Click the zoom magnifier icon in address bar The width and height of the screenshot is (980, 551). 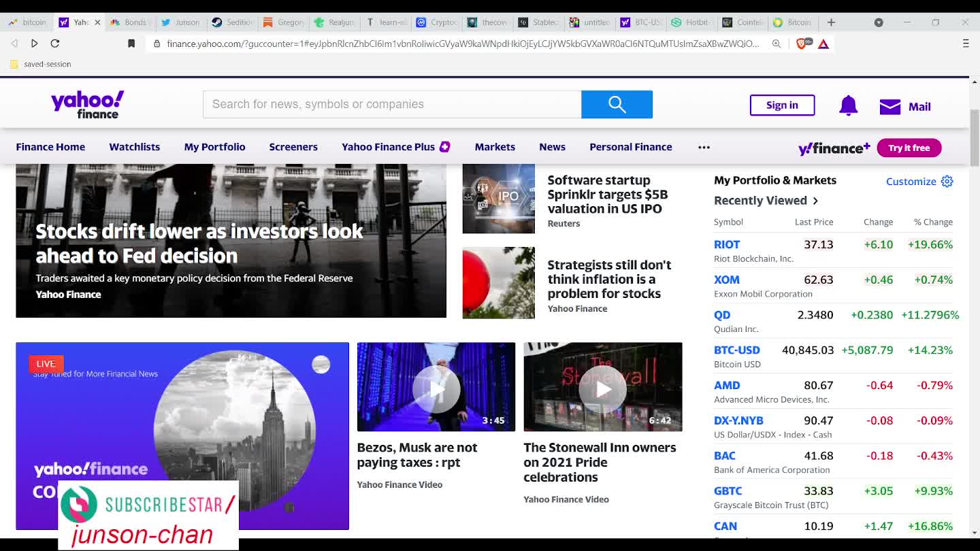777,44
